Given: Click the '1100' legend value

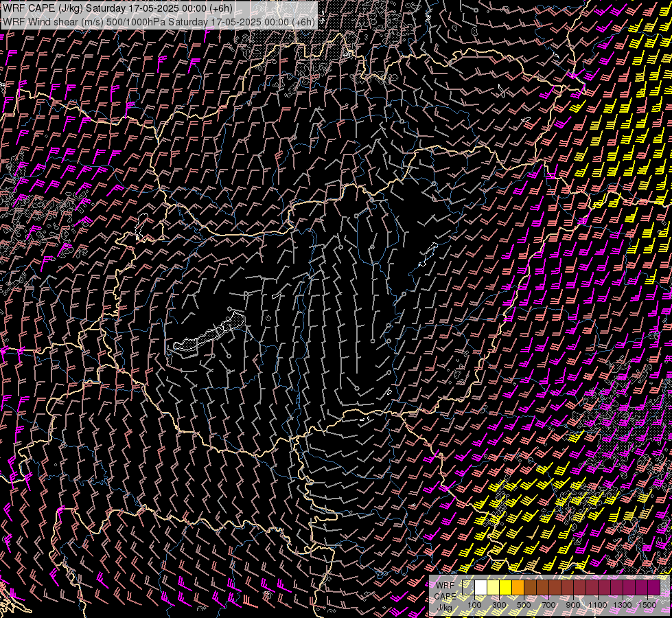Looking at the screenshot, I should point(598,605).
